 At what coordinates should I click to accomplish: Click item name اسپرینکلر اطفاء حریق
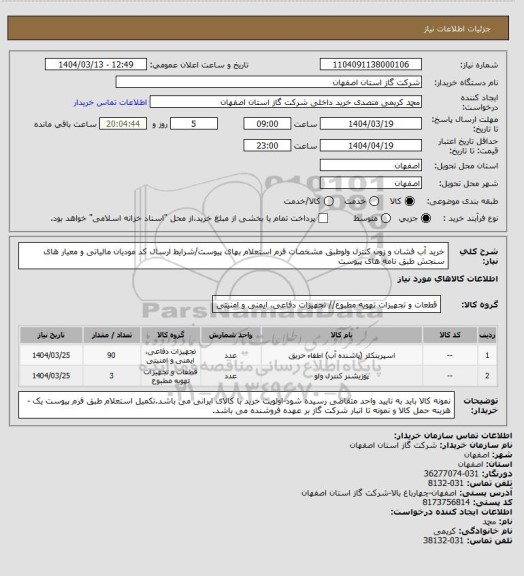342,356
